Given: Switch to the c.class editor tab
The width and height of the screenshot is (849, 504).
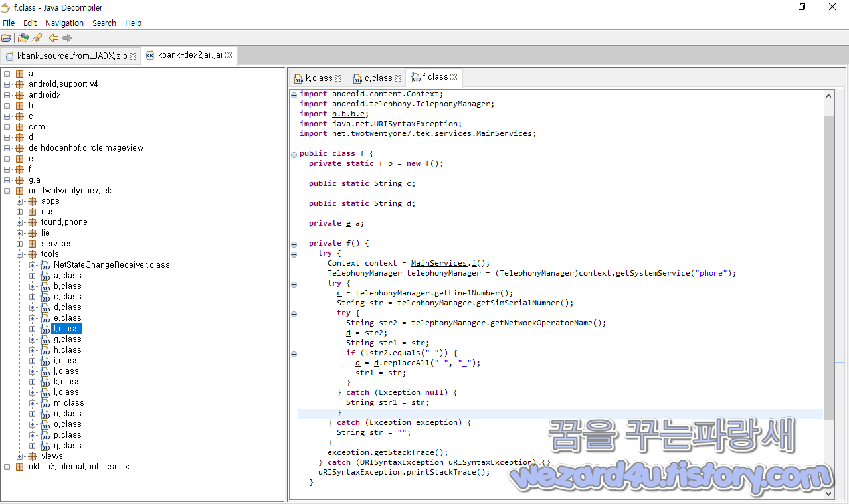Looking at the screenshot, I should click(377, 78).
